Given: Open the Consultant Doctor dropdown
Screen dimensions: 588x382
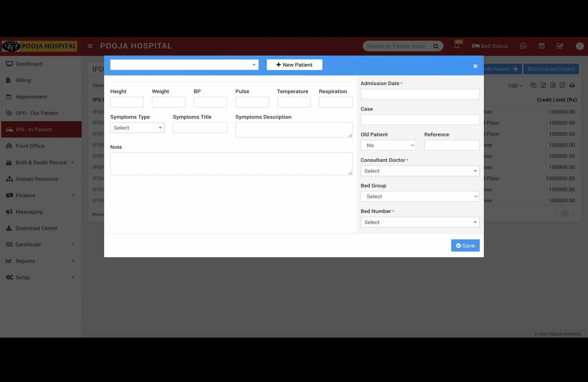Looking at the screenshot, I should click(420, 171).
